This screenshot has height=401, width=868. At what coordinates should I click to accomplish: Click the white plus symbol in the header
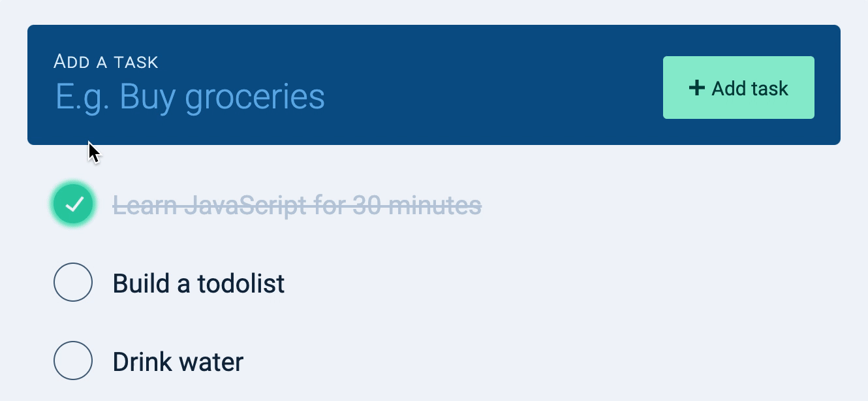697,87
